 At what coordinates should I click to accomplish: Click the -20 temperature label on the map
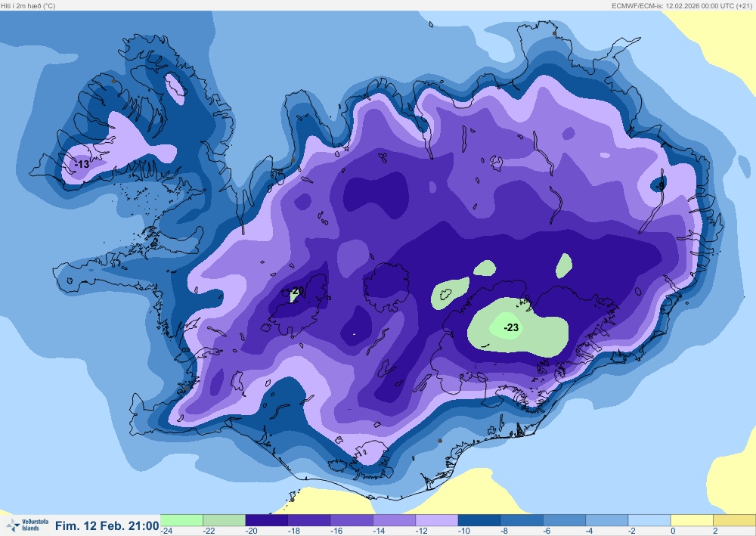297,290
